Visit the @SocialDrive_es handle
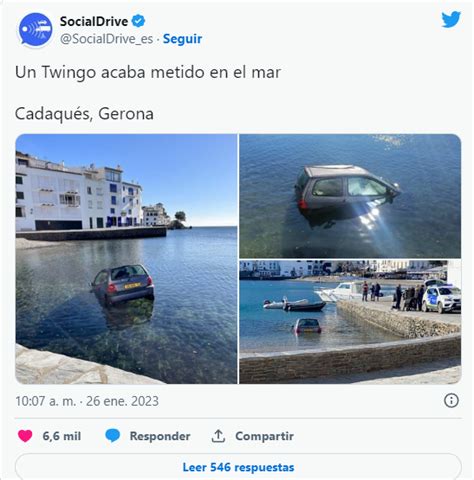This screenshot has width=474, height=480. tap(107, 39)
